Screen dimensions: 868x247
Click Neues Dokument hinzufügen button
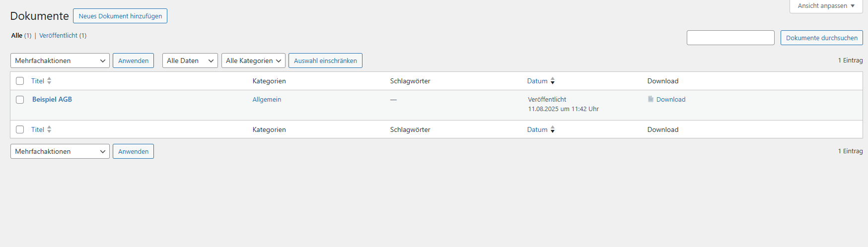click(x=120, y=16)
